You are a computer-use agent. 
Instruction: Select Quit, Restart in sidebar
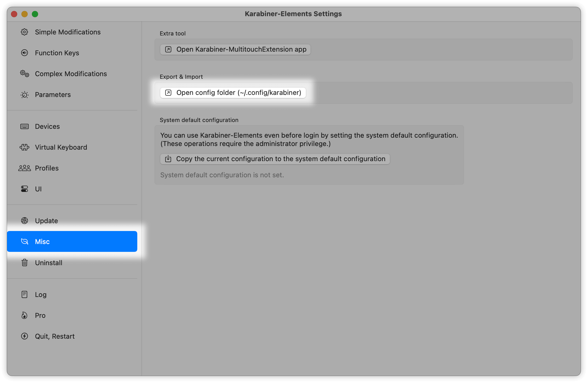[x=72, y=336]
